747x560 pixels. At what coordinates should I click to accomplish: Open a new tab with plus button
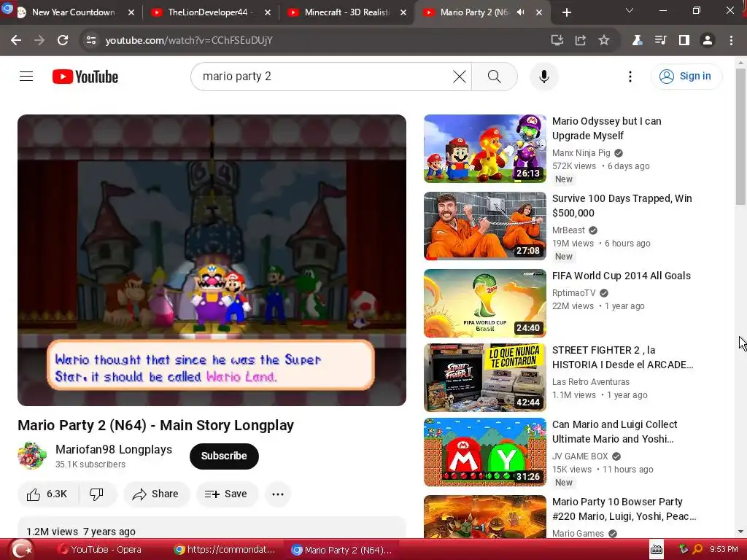pyautogui.click(x=566, y=12)
